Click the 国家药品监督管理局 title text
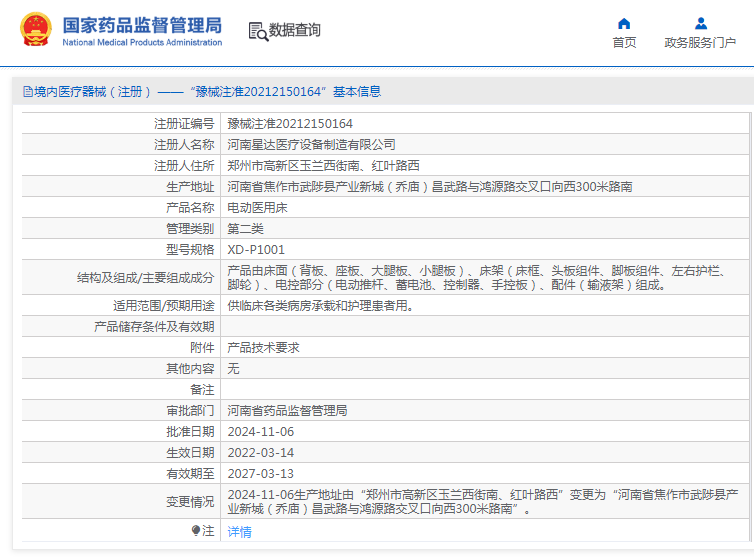 tap(142, 25)
